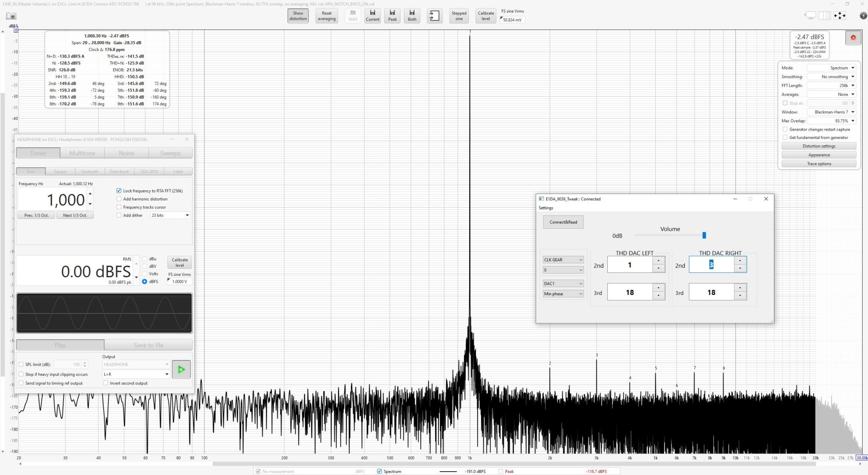
Task: Increase left DAC 3rd harmonic value
Action: pos(658,288)
